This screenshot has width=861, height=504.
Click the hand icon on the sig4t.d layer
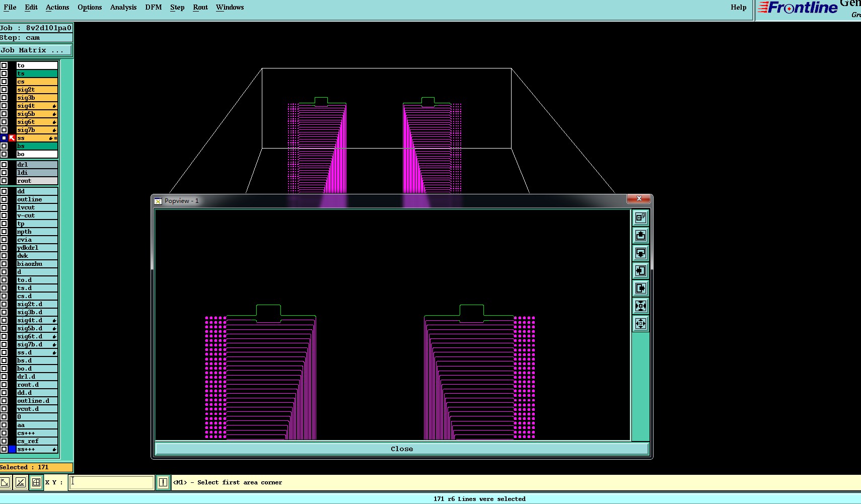[x=54, y=320]
